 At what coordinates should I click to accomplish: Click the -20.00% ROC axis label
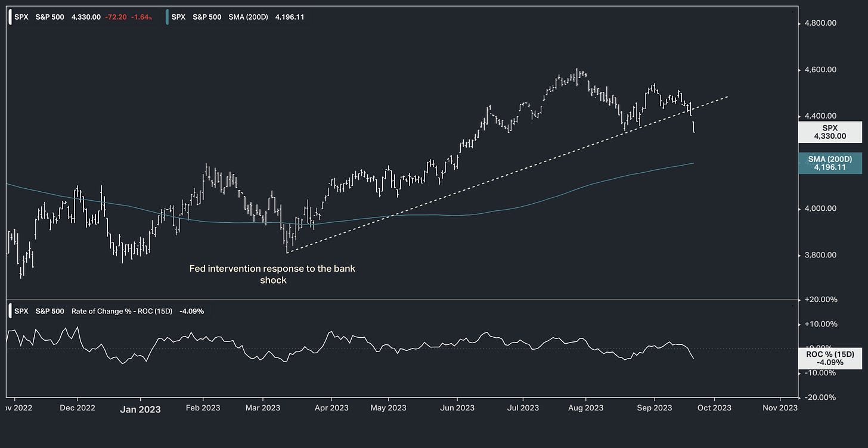point(821,397)
